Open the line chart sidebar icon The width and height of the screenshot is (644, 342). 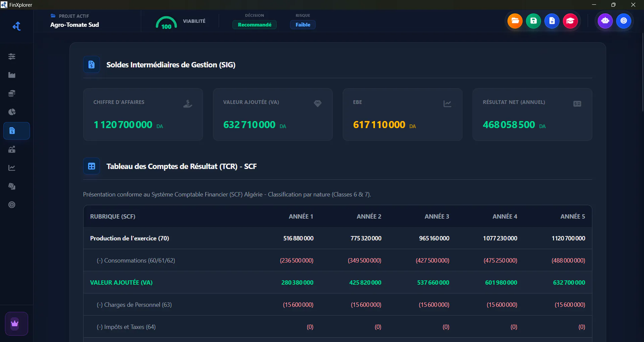point(12,168)
